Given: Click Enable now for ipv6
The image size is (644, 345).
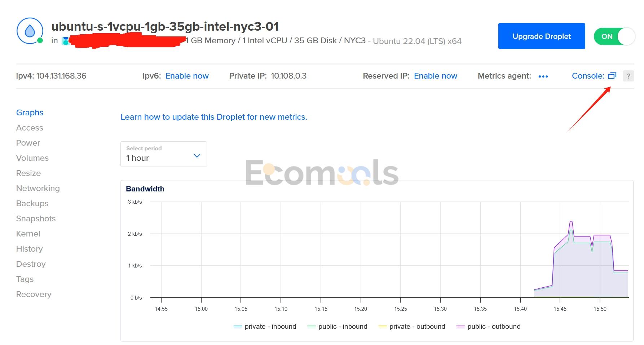Looking at the screenshot, I should (187, 76).
